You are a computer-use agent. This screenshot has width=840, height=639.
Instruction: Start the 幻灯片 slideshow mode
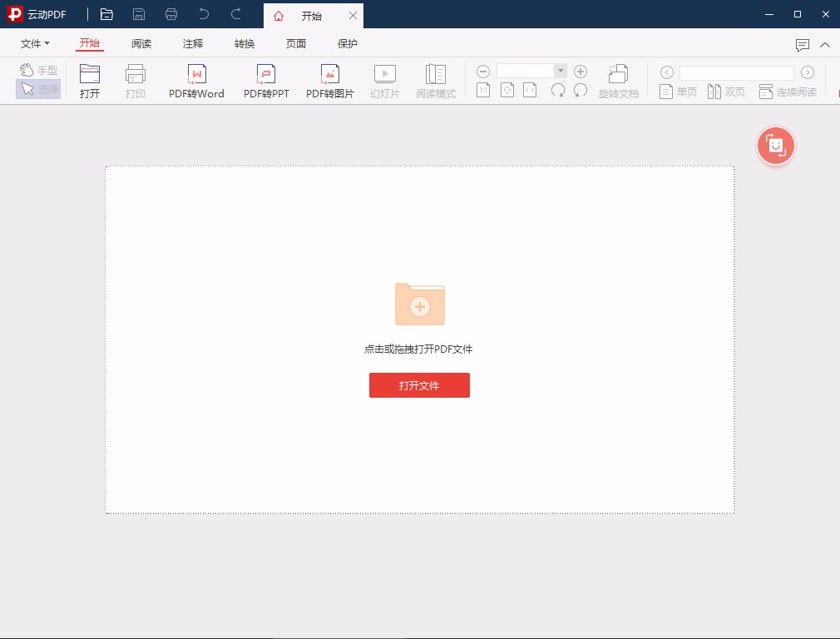pyautogui.click(x=385, y=82)
